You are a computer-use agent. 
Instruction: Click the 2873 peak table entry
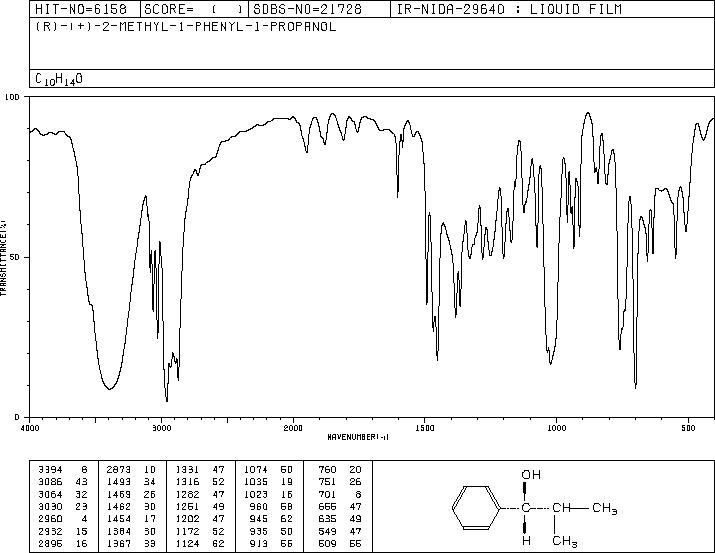pyautogui.click(x=131, y=469)
